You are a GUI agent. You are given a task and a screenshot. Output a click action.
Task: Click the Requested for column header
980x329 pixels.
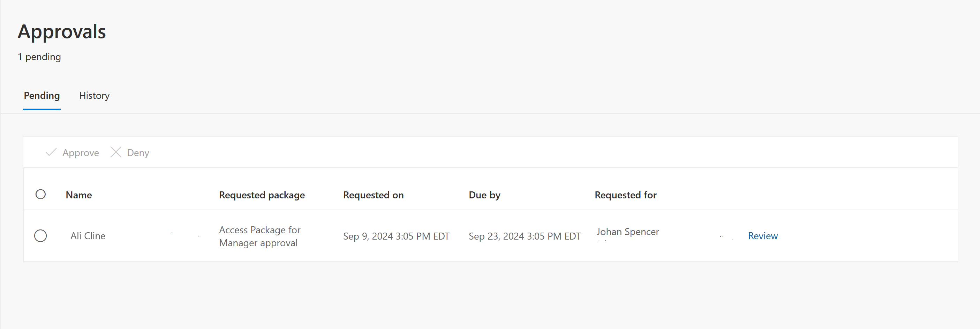point(625,195)
